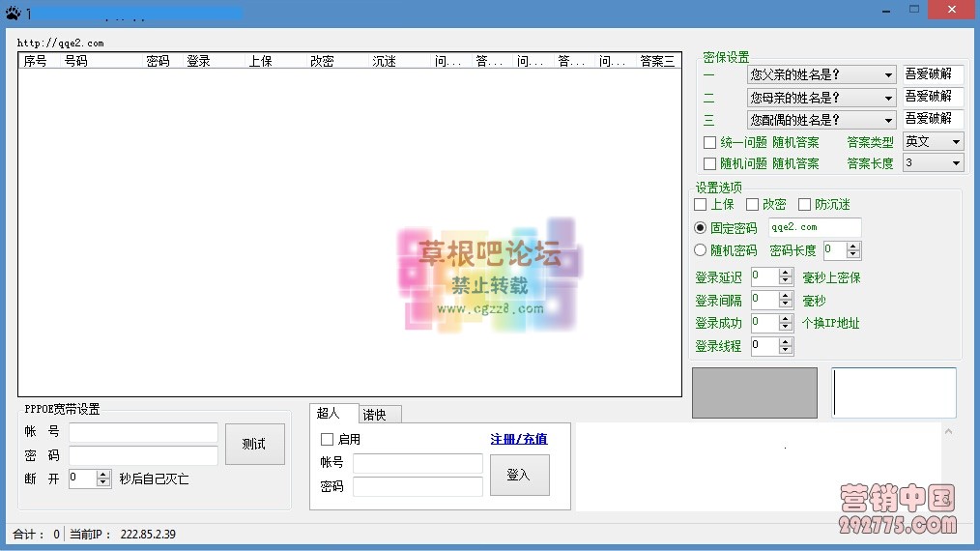
Task: Increase the 密码长度 spinner value
Action: click(853, 246)
